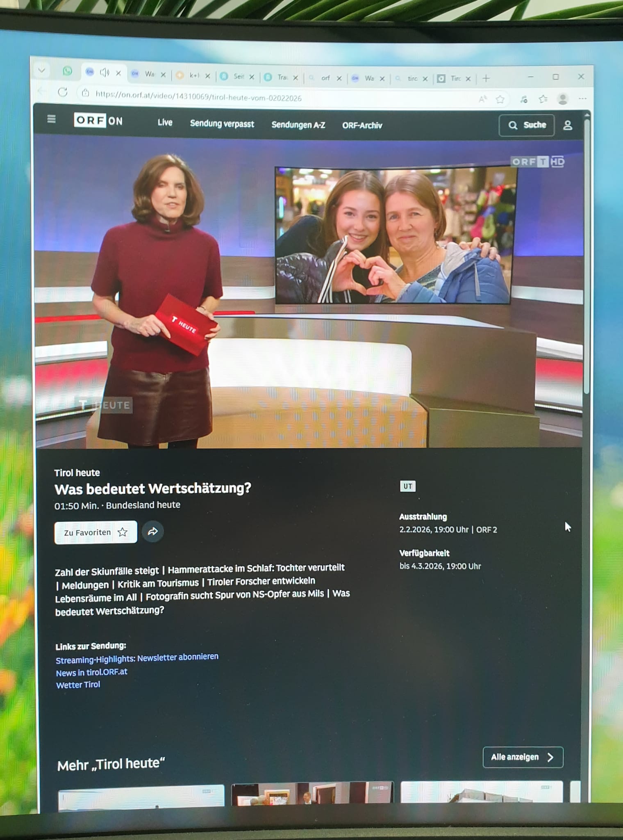Expand all Tirol heute with Alle anzeigen
623x840 pixels.
tap(523, 757)
